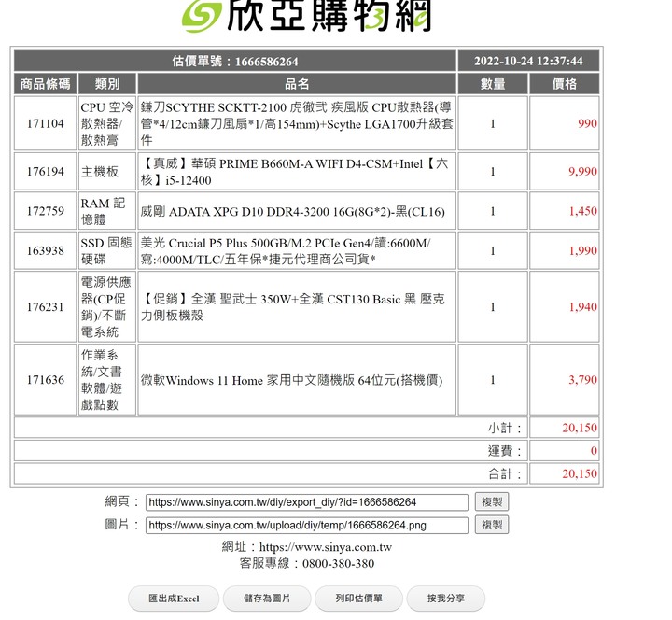Click the 電源供應器(CP促銷)/不斷電系統 category cell
This screenshot has height=620, width=672.
[x=107, y=307]
